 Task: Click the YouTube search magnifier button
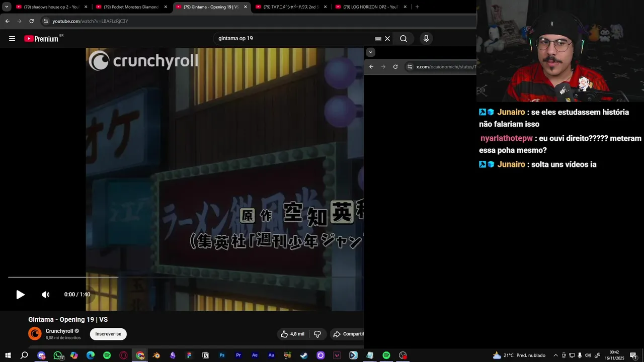pos(404,39)
